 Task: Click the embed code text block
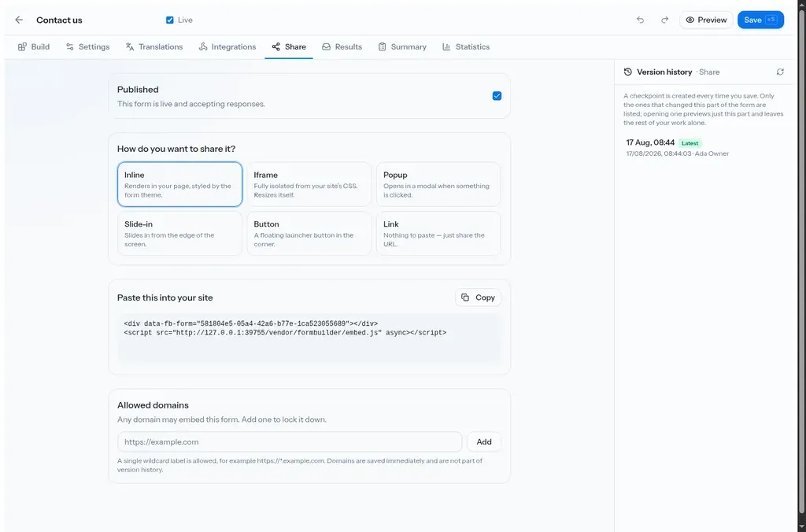tap(309, 338)
